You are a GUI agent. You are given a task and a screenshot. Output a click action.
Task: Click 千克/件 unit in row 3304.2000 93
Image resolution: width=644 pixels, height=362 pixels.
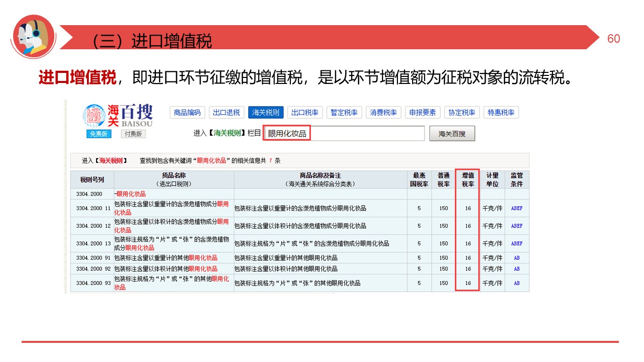(x=492, y=283)
